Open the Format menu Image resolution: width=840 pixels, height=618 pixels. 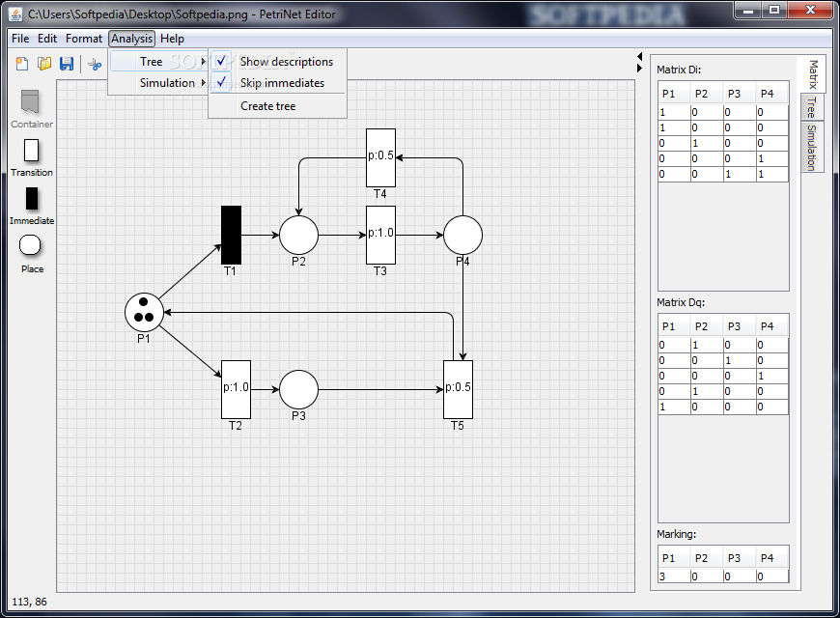coord(84,39)
